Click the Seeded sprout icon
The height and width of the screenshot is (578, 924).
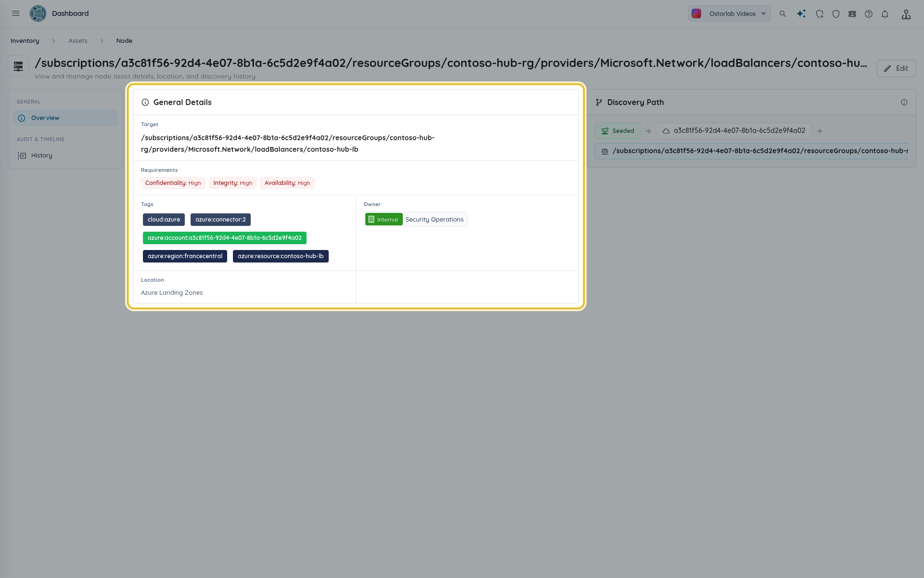point(605,131)
